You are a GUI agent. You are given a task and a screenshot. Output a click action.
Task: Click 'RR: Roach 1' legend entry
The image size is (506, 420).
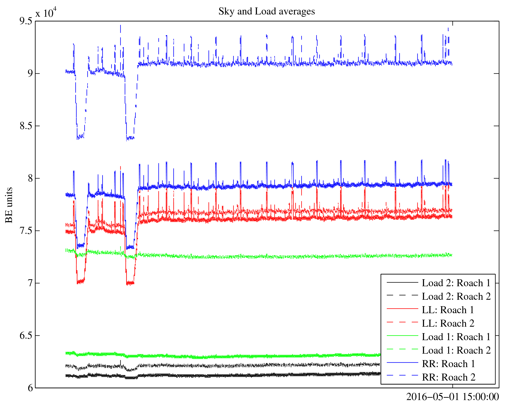point(448,364)
